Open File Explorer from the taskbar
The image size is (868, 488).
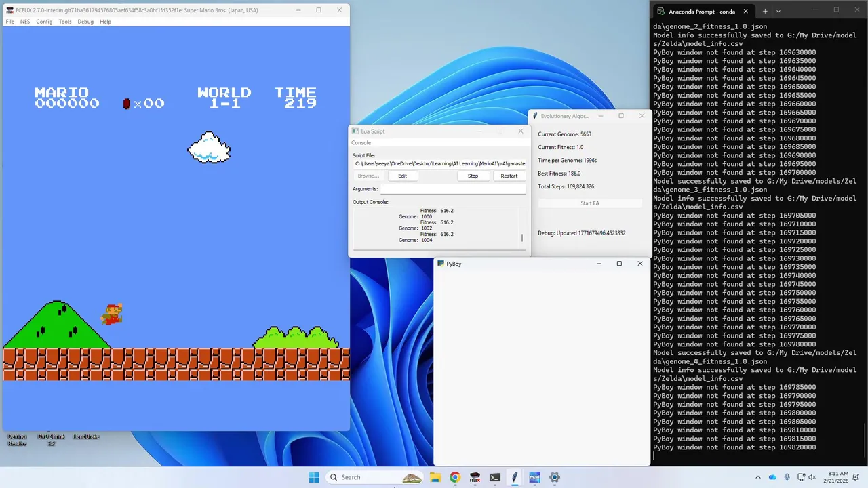(435, 477)
